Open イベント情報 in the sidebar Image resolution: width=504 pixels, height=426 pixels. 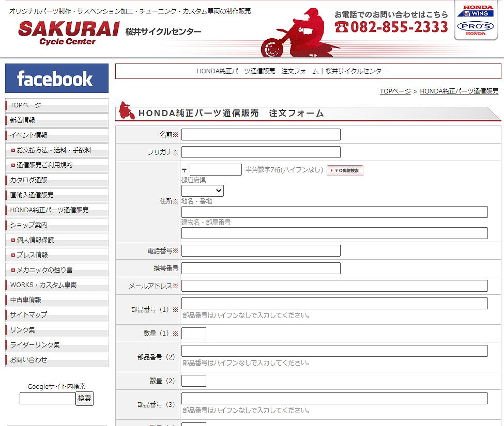[57, 135]
